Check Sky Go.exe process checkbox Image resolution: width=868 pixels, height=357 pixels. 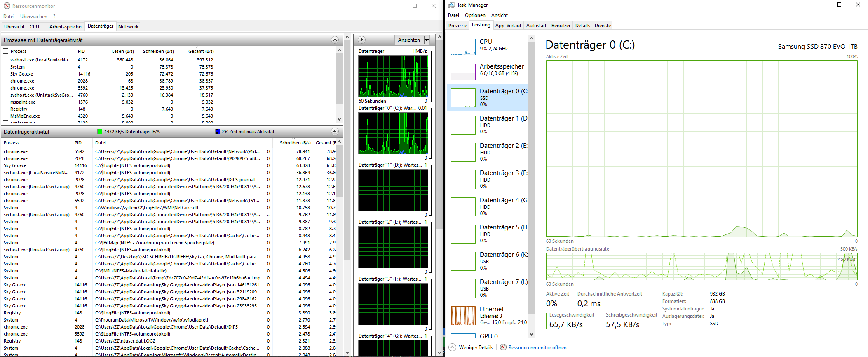click(6, 74)
